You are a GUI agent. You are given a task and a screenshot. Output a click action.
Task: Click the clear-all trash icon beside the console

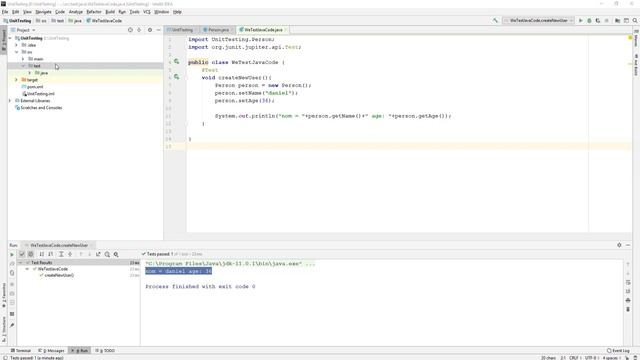[628, 309]
